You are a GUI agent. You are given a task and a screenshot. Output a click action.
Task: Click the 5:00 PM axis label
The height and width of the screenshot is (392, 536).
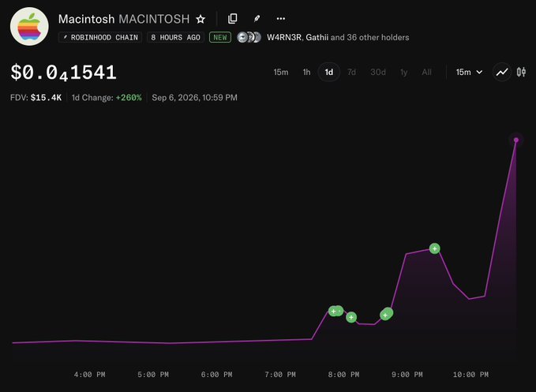(x=153, y=375)
